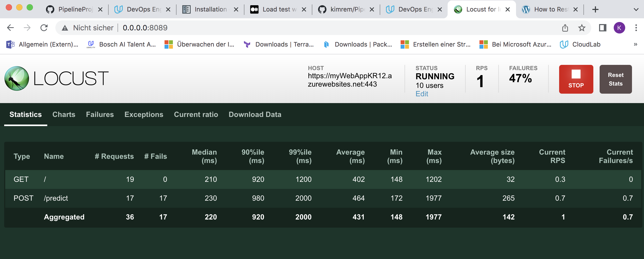Open the K profile avatar

point(619,27)
